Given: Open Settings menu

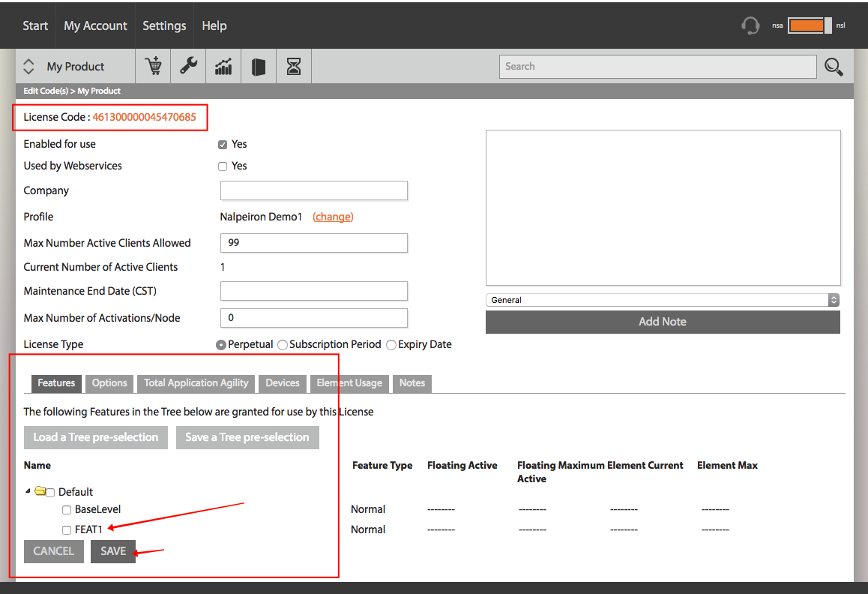Looking at the screenshot, I should (x=164, y=25).
